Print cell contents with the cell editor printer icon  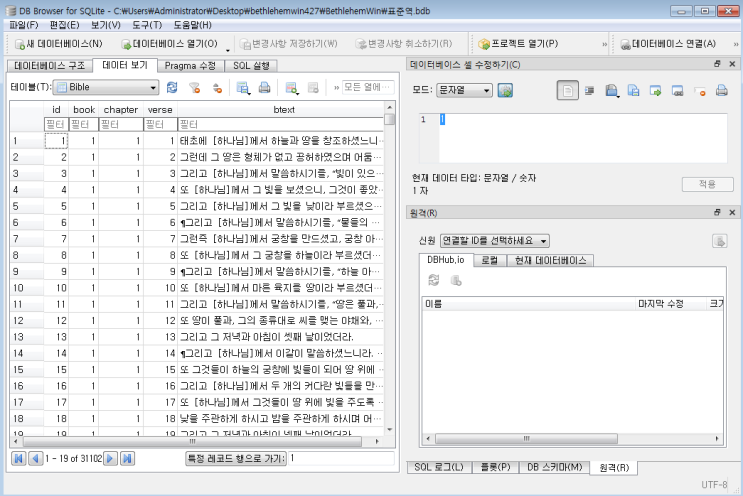(722, 90)
